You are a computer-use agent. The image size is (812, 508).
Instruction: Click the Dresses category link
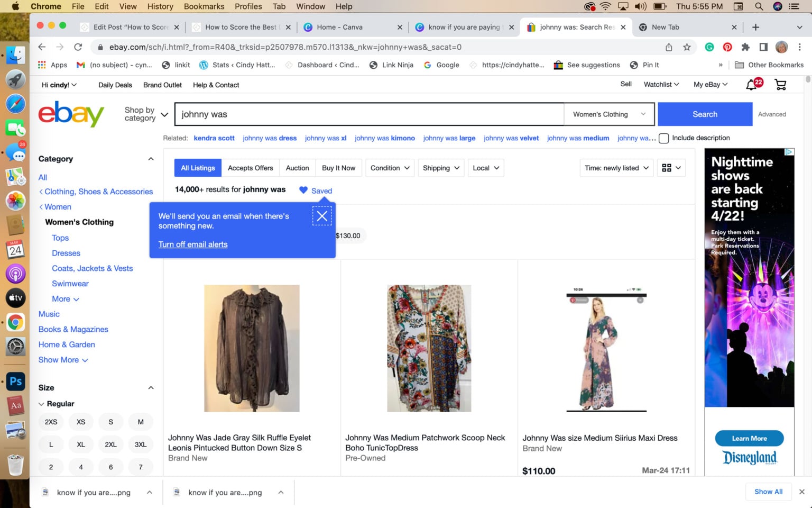tap(66, 253)
